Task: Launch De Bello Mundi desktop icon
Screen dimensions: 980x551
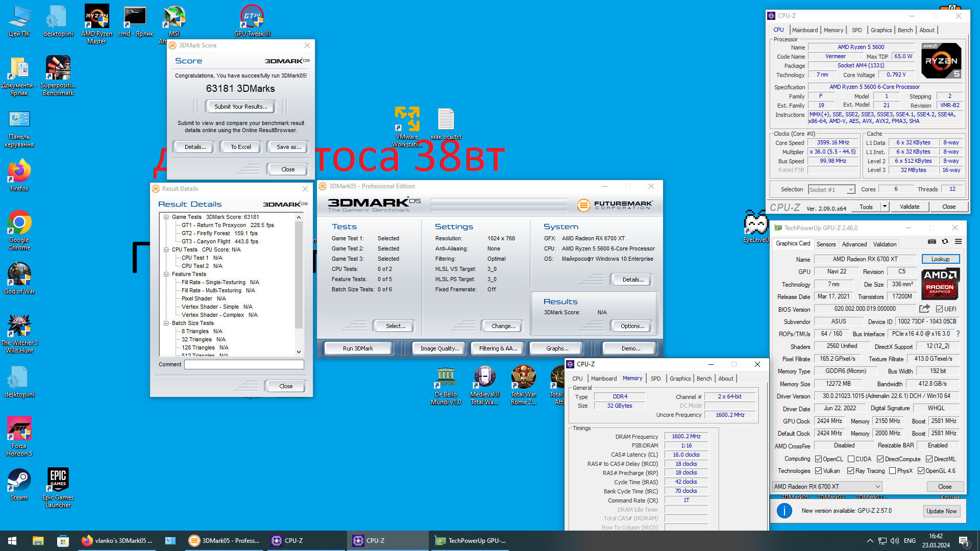Action: pyautogui.click(x=446, y=386)
